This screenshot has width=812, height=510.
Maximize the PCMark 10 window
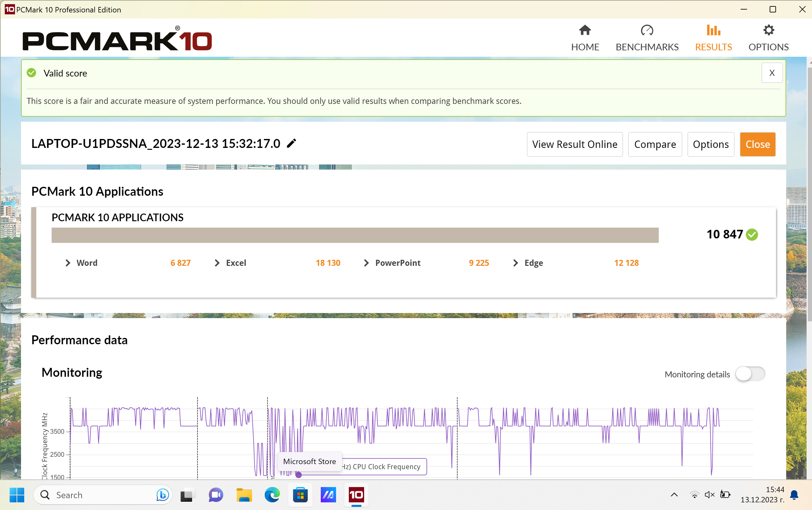[772, 10]
